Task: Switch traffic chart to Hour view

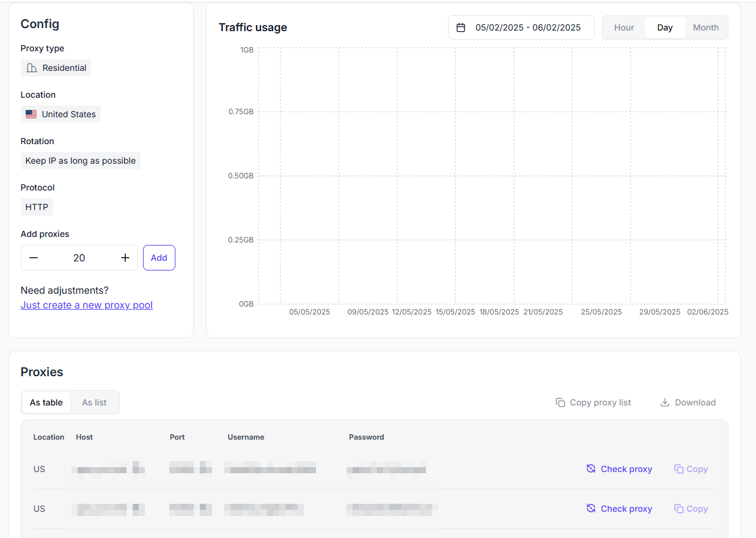Action: tap(624, 27)
